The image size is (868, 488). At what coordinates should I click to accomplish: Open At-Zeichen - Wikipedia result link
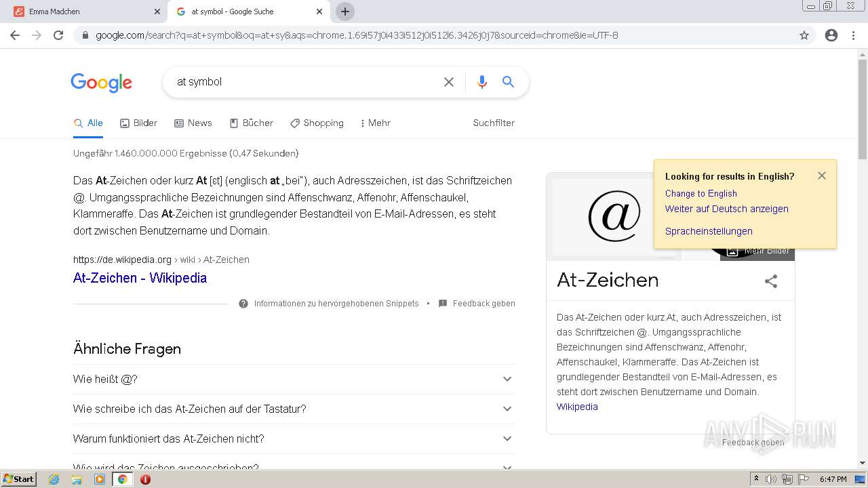(x=140, y=278)
